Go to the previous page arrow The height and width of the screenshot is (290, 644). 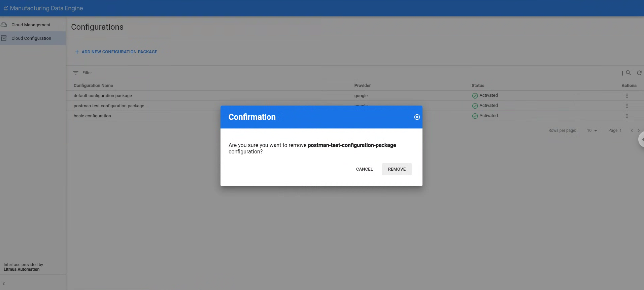pyautogui.click(x=632, y=130)
